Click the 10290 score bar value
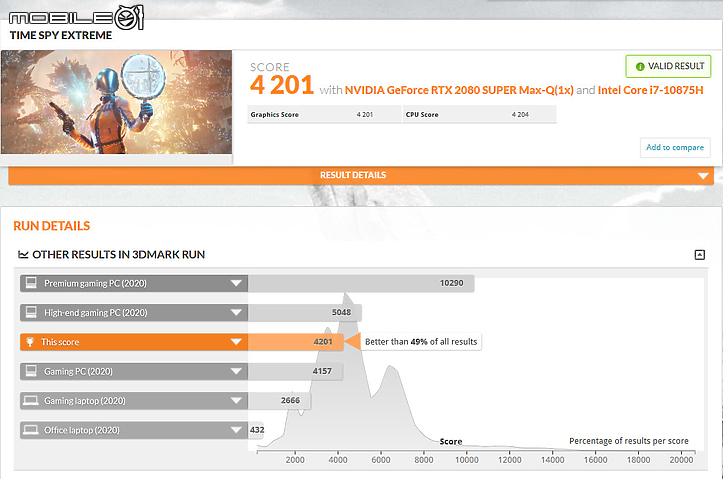This screenshot has height=479, width=723. (451, 283)
